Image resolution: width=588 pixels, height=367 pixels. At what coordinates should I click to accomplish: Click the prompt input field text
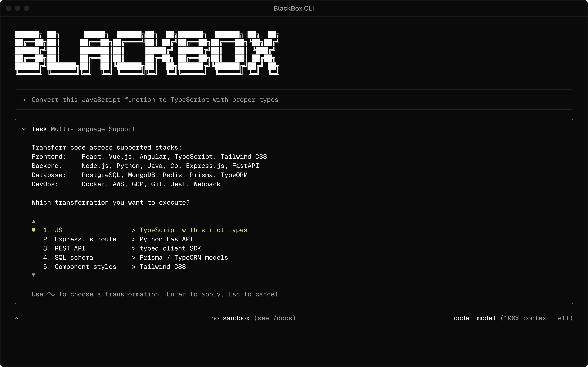[x=155, y=100]
